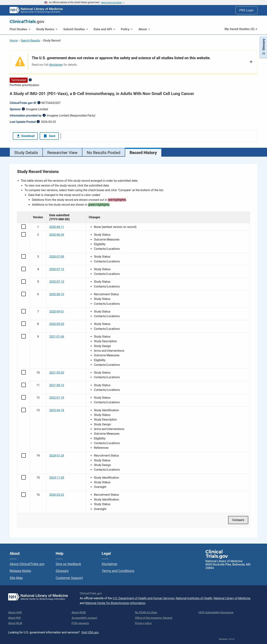The width and height of the screenshot is (267, 644).
Task: Open the info icon next to Terminated status
Action: click(30, 80)
